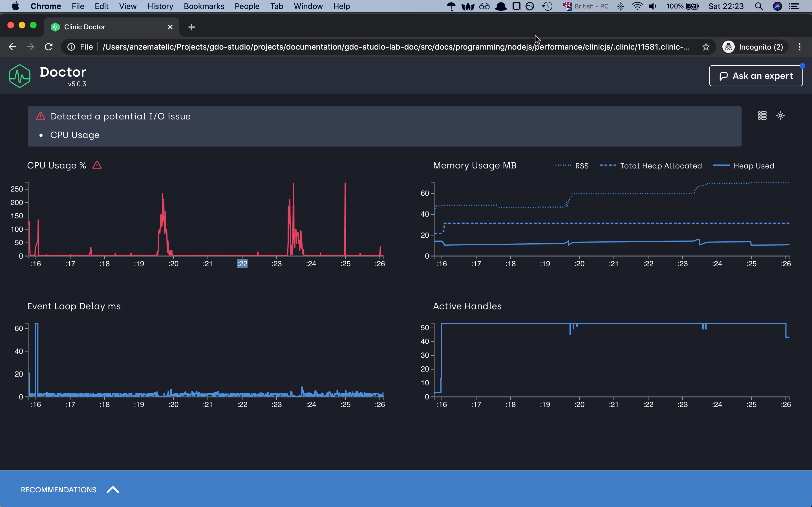812x507 pixels.
Task: Click the Ask an expert button
Action: (x=756, y=76)
